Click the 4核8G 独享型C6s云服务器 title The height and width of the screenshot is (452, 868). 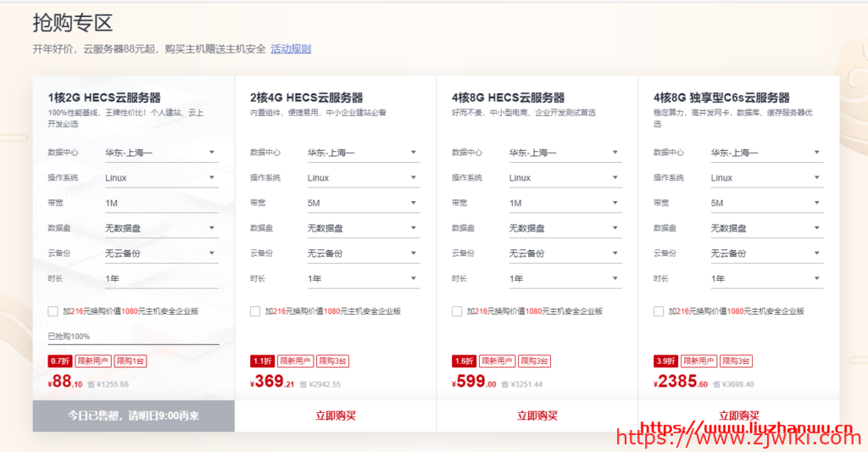pos(722,98)
